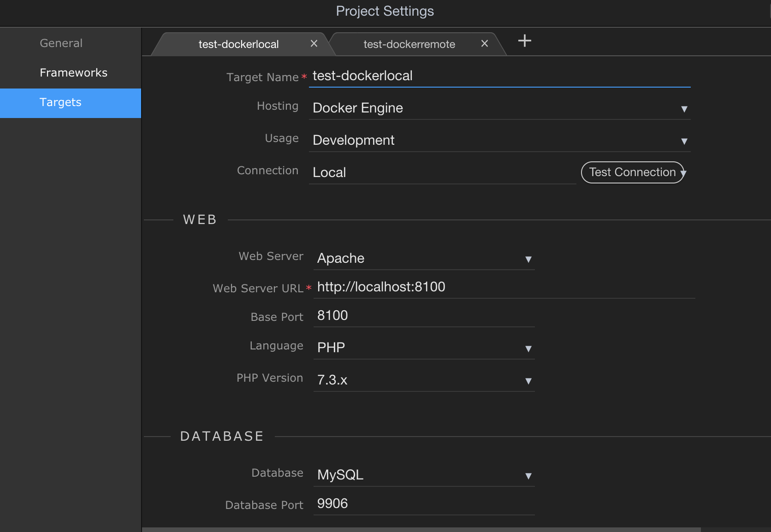
Task: Click the Test Connection button
Action: tap(632, 172)
